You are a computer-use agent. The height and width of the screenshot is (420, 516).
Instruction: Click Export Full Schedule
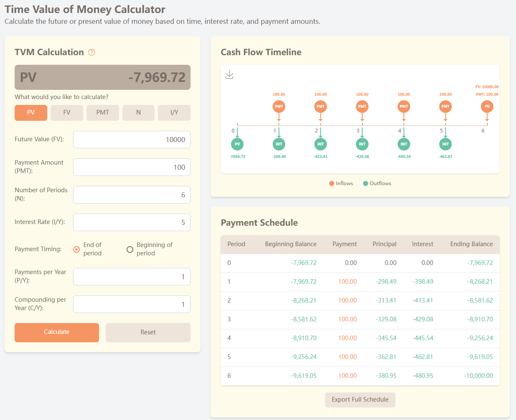click(360, 400)
